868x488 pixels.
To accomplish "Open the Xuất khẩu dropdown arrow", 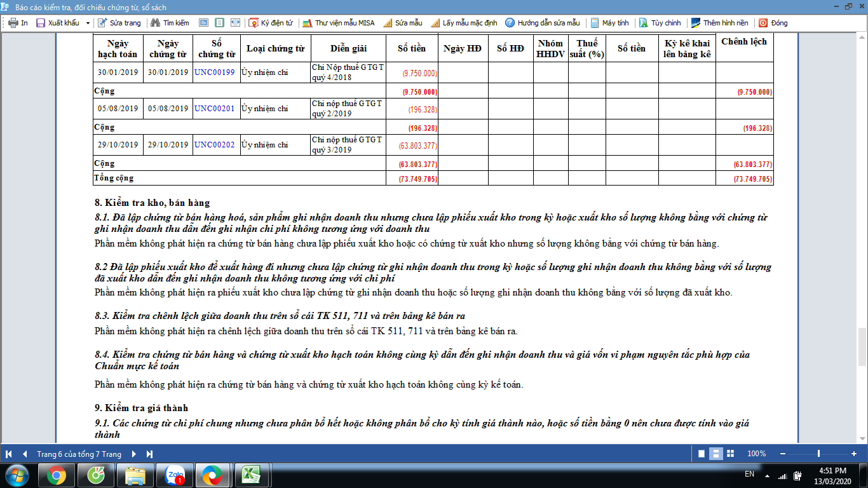I will point(88,23).
